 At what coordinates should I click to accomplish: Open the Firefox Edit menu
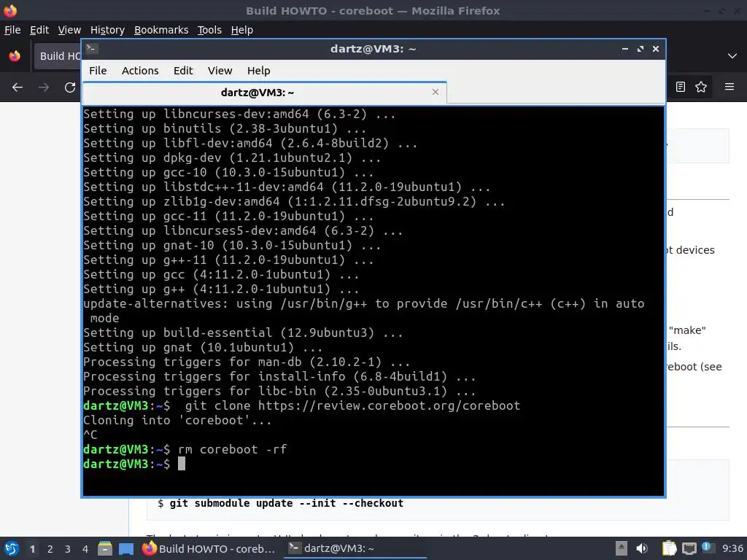[x=39, y=30]
